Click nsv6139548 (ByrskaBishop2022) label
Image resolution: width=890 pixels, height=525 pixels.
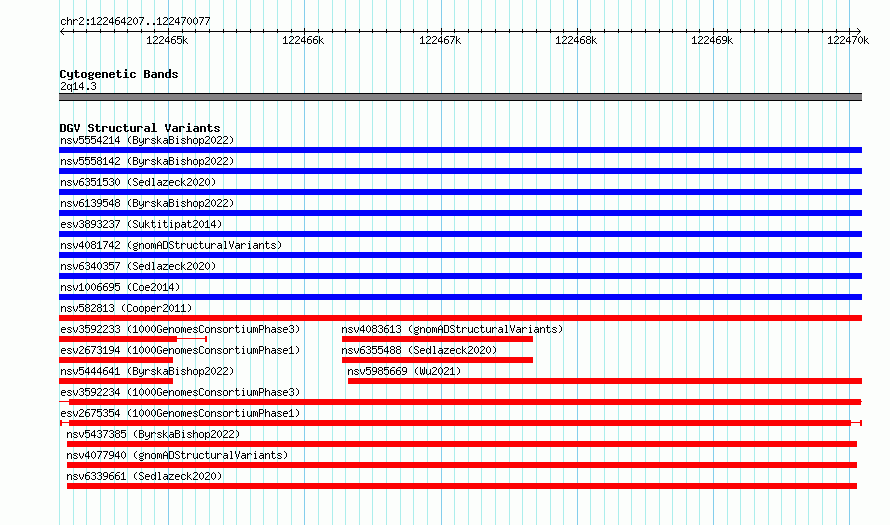pyautogui.click(x=147, y=203)
